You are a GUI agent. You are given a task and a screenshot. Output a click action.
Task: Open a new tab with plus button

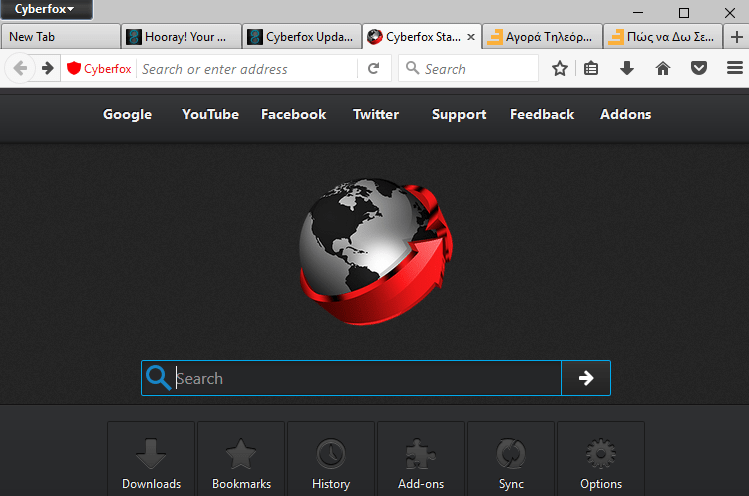(x=737, y=37)
